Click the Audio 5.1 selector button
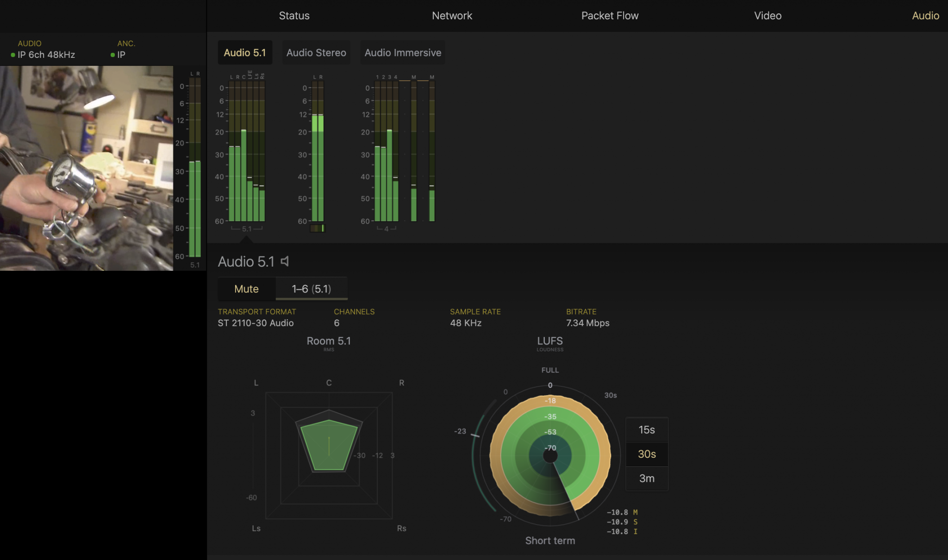The height and width of the screenshot is (560, 948). point(245,52)
